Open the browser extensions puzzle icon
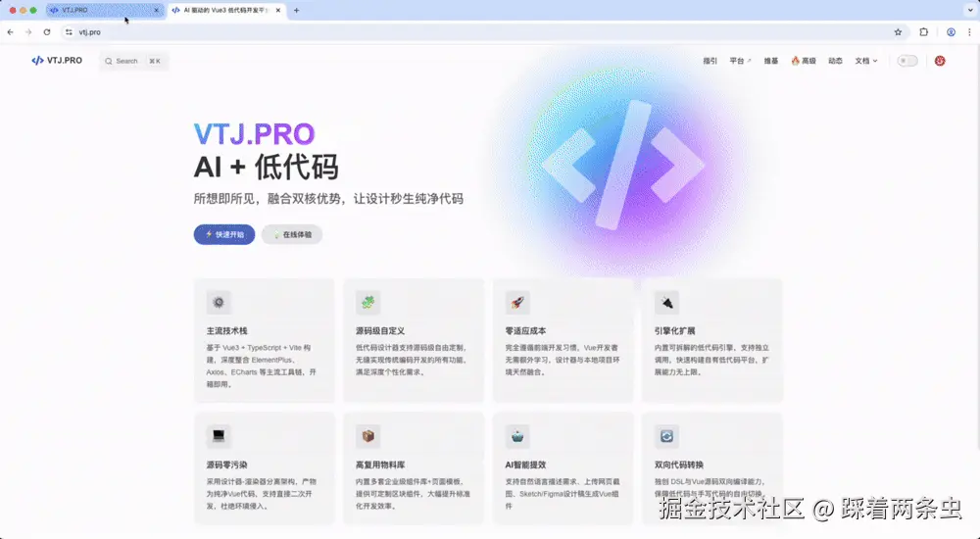The image size is (980, 539). pos(924,32)
